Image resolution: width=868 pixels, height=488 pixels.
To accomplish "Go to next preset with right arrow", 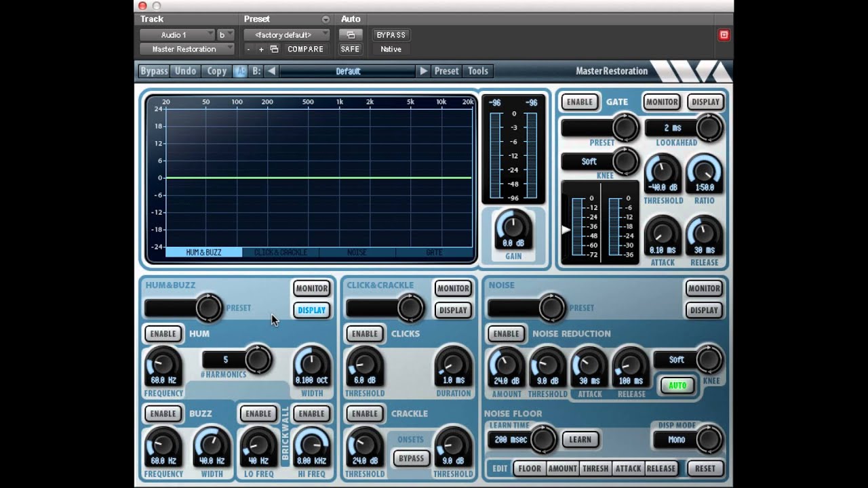I will 423,70.
